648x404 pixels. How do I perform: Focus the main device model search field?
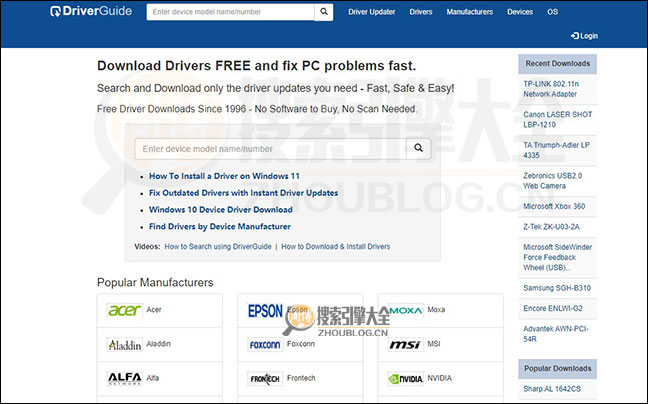pos(270,148)
